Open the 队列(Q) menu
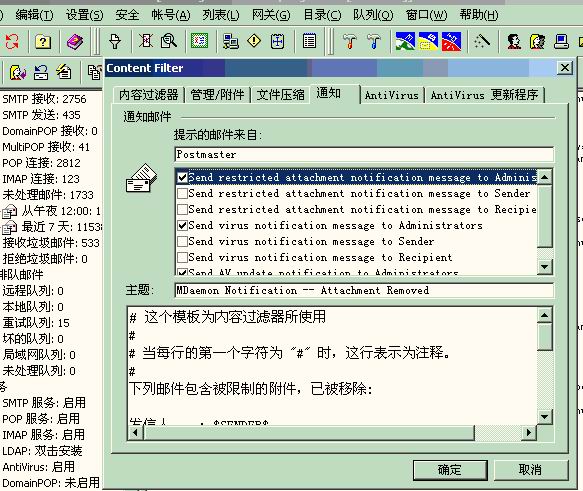Viewport: 583px width, 491px height. pos(373,15)
